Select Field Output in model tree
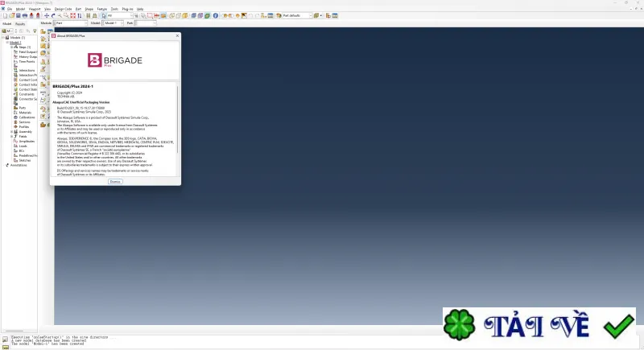The height and width of the screenshot is (350, 644). 28,52
